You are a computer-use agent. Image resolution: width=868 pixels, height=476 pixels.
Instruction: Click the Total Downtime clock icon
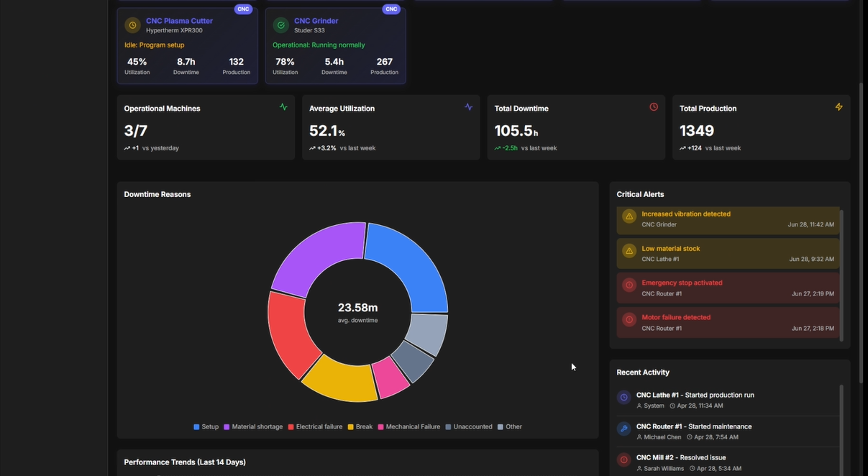point(654,107)
